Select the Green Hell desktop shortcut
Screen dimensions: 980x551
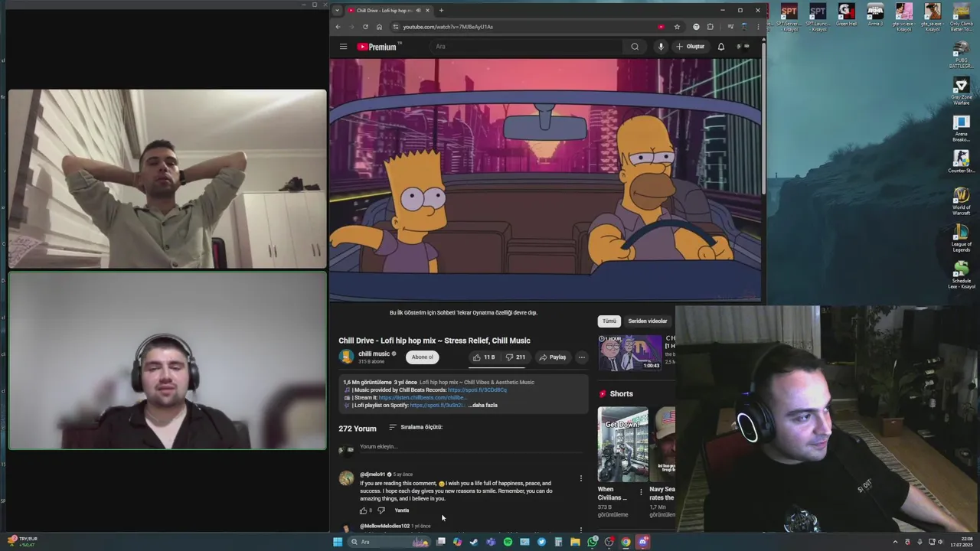pos(846,15)
